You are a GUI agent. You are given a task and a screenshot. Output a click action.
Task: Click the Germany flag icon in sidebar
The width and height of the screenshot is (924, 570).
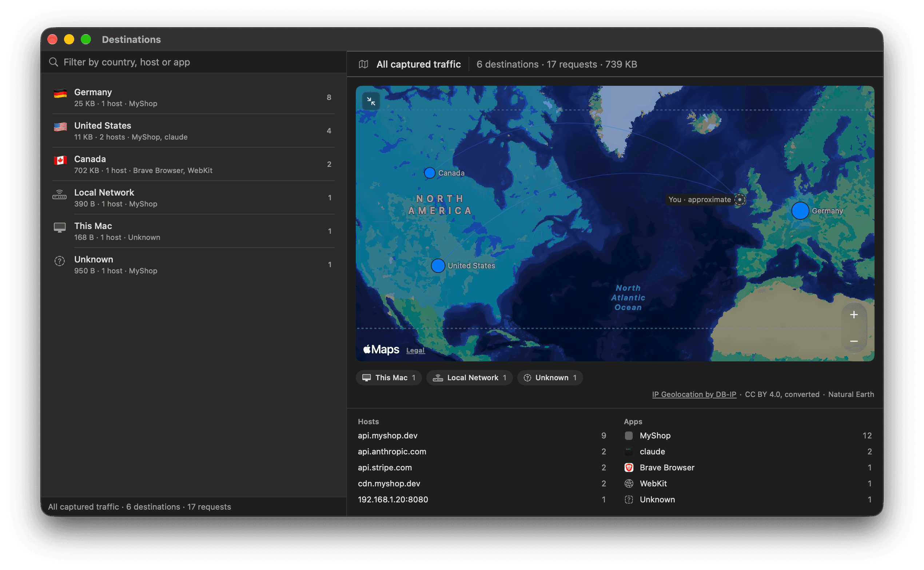click(x=60, y=93)
